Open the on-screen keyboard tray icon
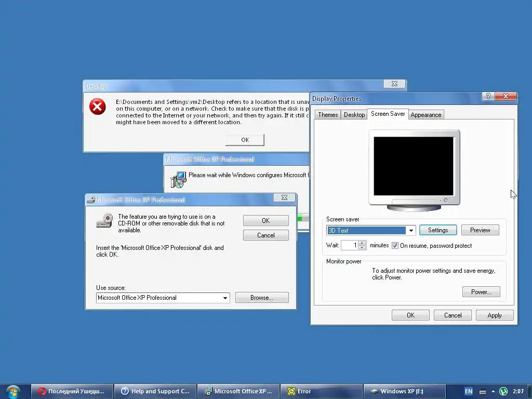Image resolution: width=532 pixels, height=399 pixels. pos(483,392)
